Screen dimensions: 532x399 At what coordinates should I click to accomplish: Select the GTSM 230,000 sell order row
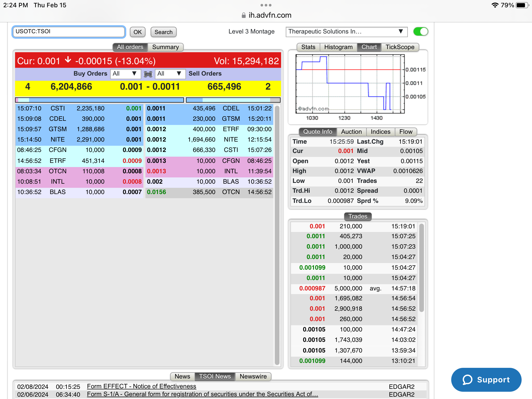(x=209, y=119)
